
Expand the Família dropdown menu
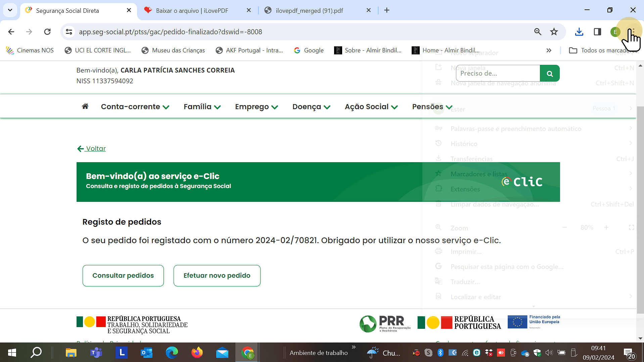202,107
